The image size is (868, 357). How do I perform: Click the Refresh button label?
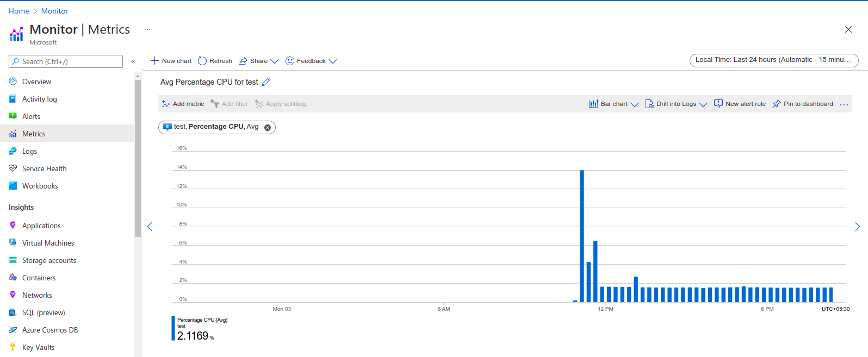221,61
